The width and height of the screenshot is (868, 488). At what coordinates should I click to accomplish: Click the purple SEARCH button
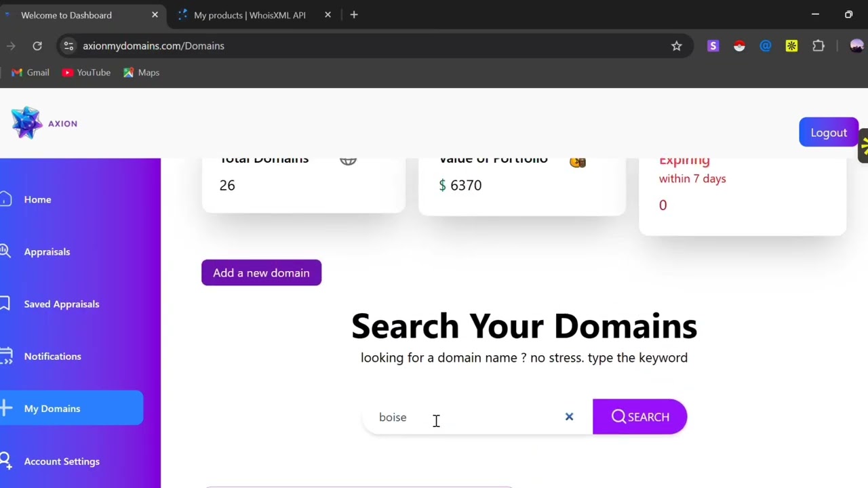[639, 417]
